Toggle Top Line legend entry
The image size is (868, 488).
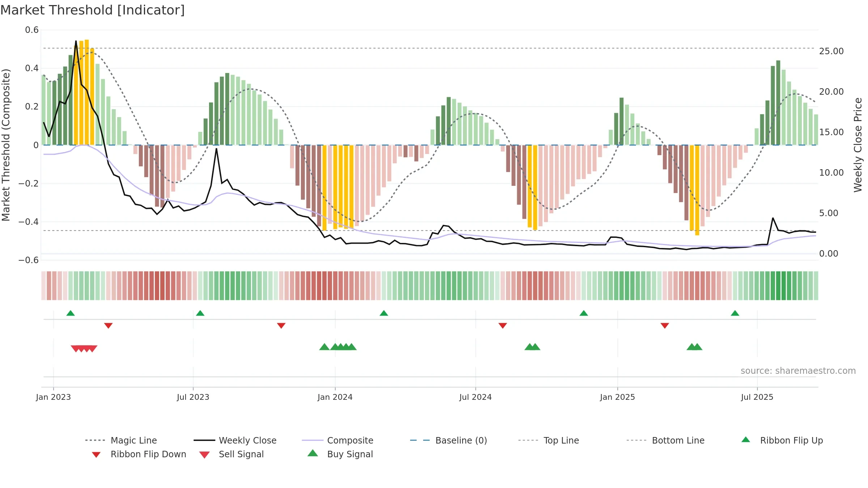pyautogui.click(x=548, y=440)
